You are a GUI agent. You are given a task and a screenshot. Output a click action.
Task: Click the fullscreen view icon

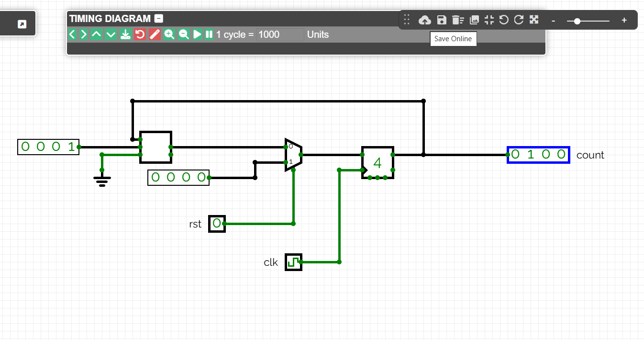534,20
